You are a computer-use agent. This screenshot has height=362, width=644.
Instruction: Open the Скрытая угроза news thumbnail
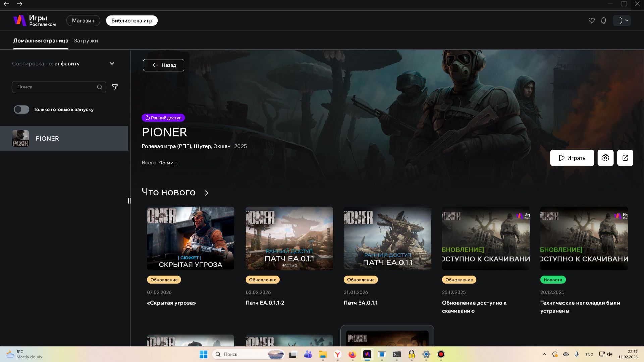[x=191, y=238]
